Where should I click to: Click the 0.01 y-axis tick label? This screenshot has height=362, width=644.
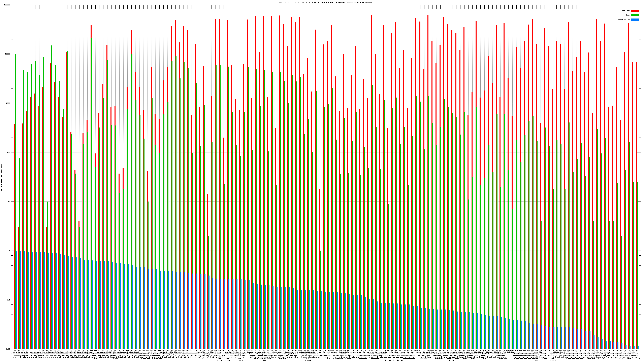click(x=8, y=349)
